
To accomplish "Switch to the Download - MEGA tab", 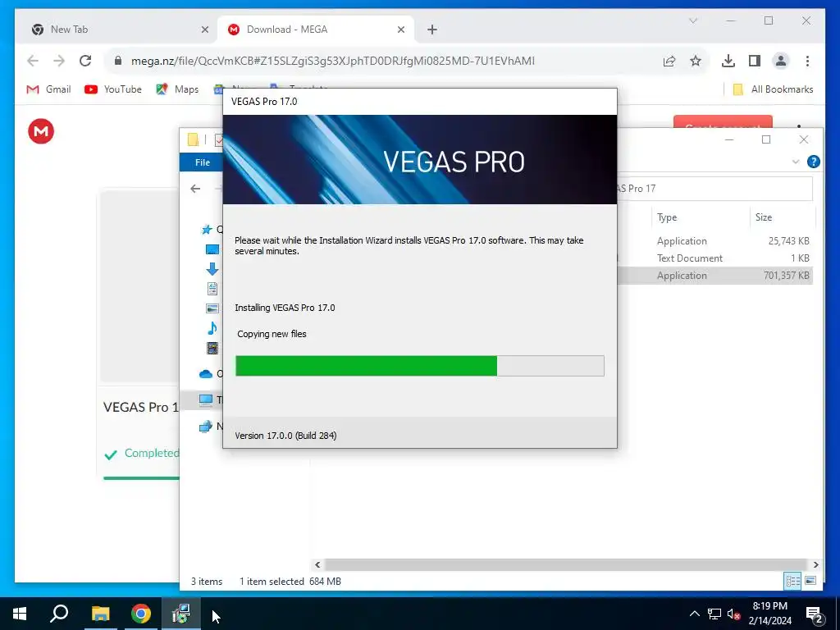I will 316,30.
